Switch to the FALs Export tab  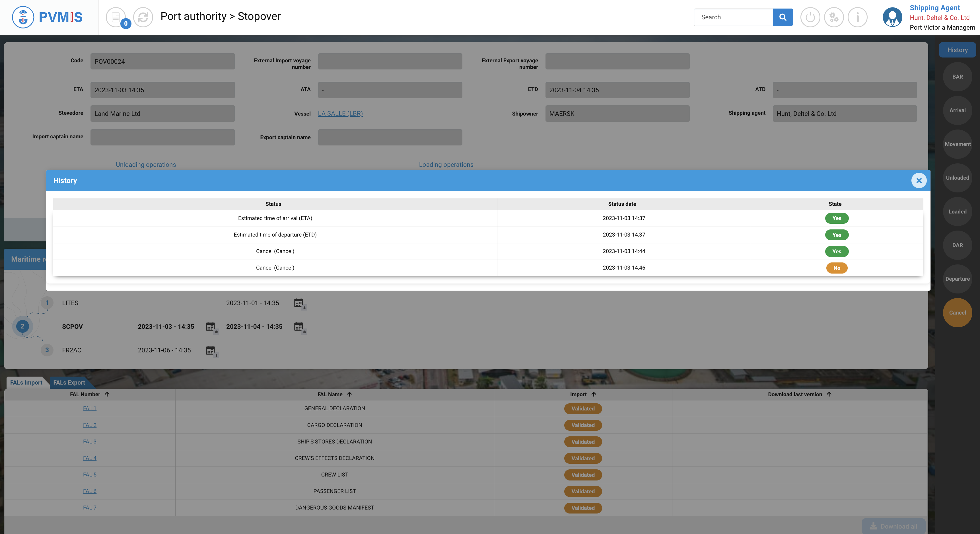click(69, 383)
